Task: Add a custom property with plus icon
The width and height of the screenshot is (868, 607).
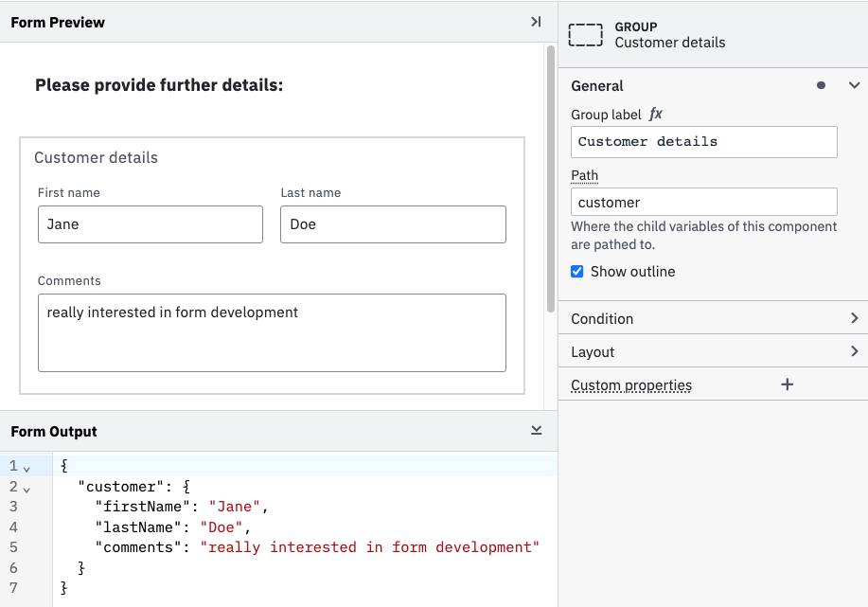Action: 787,384
